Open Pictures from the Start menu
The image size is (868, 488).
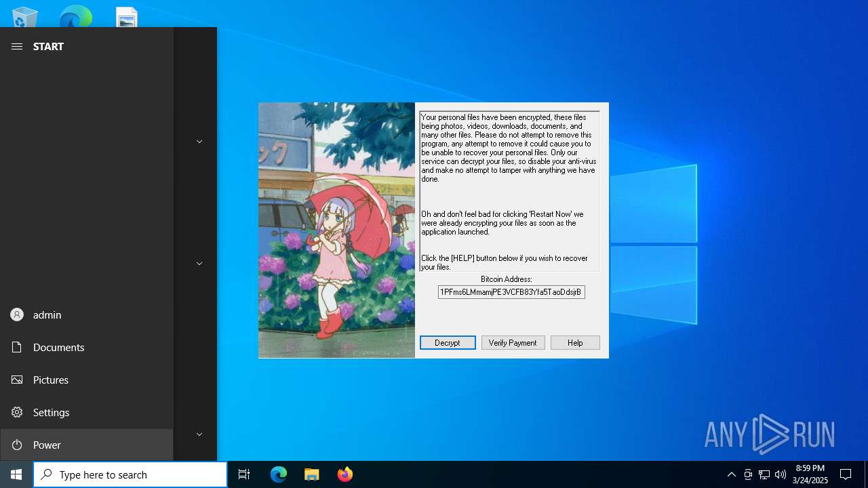click(87, 380)
